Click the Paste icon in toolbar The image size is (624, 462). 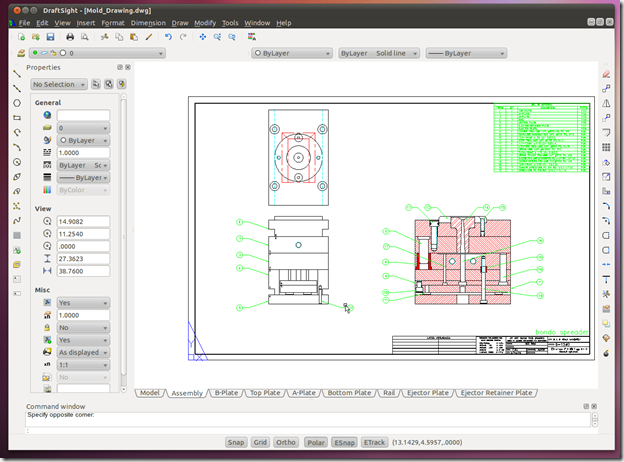134,37
